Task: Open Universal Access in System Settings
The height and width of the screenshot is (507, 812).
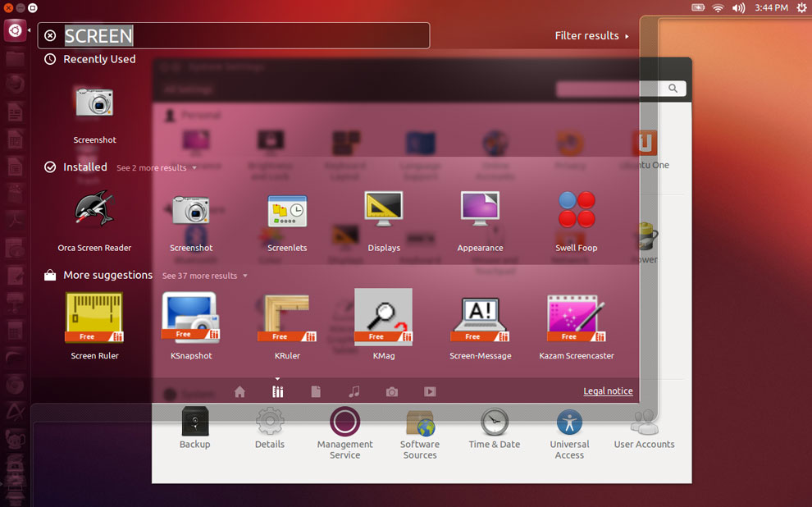Action: (570, 433)
